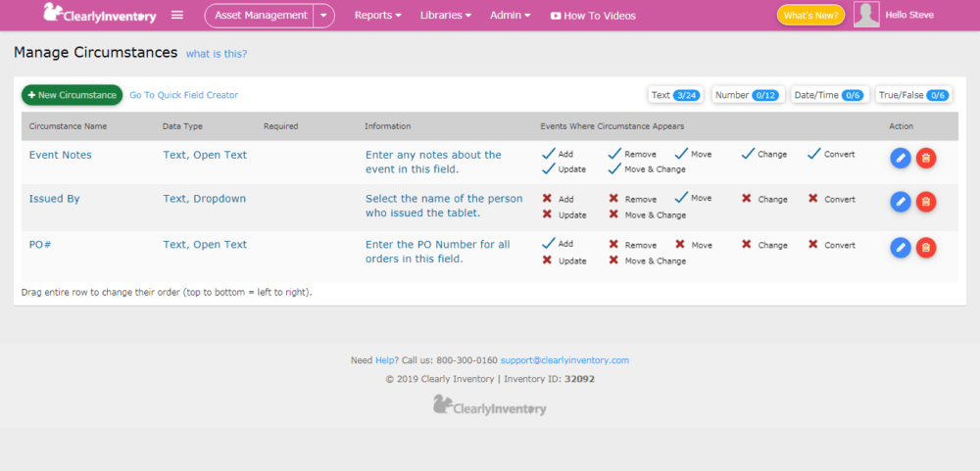Select the PO# name
Viewport: 980px width, 471px height.
coord(40,245)
